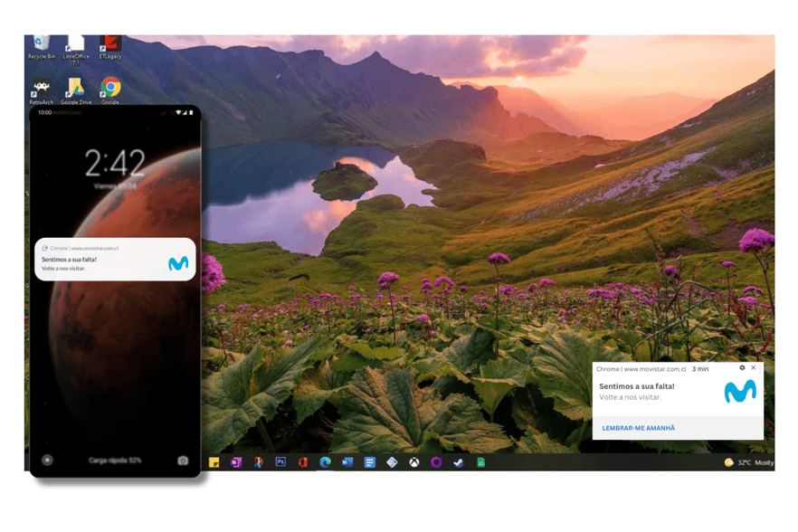Viewport: 798px width, 532px height.
Task: Open Photoshop from the taskbar
Action: (x=280, y=462)
